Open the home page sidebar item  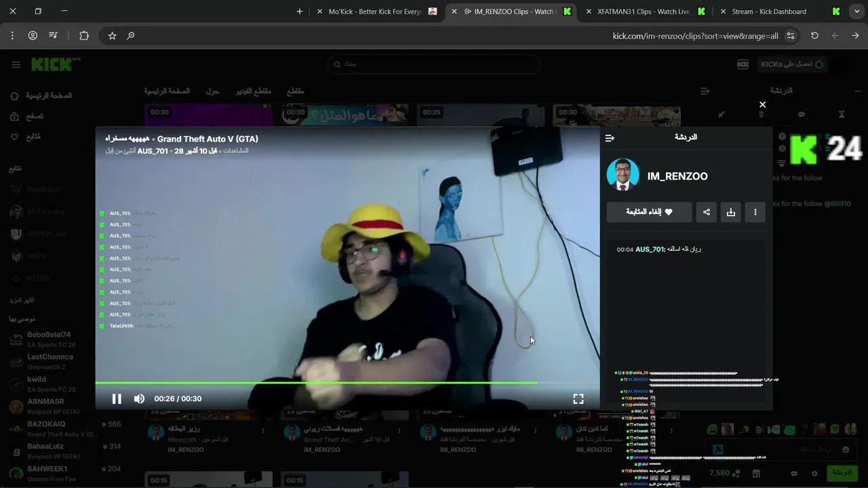coord(41,96)
